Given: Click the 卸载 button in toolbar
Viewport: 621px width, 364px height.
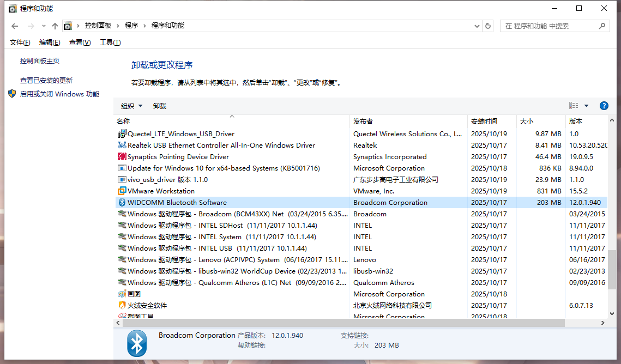Looking at the screenshot, I should [x=160, y=106].
